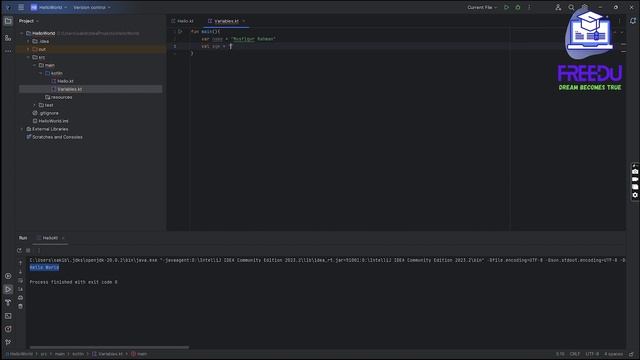Toggle Scroll to End in the console
The height and width of the screenshot is (360, 640).
click(20, 289)
